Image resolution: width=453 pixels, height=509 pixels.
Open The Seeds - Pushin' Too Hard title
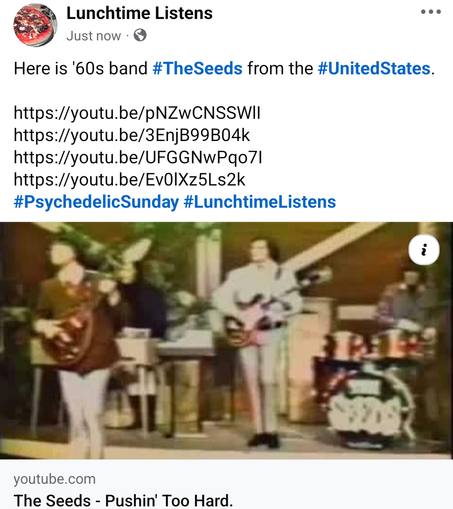(123, 500)
